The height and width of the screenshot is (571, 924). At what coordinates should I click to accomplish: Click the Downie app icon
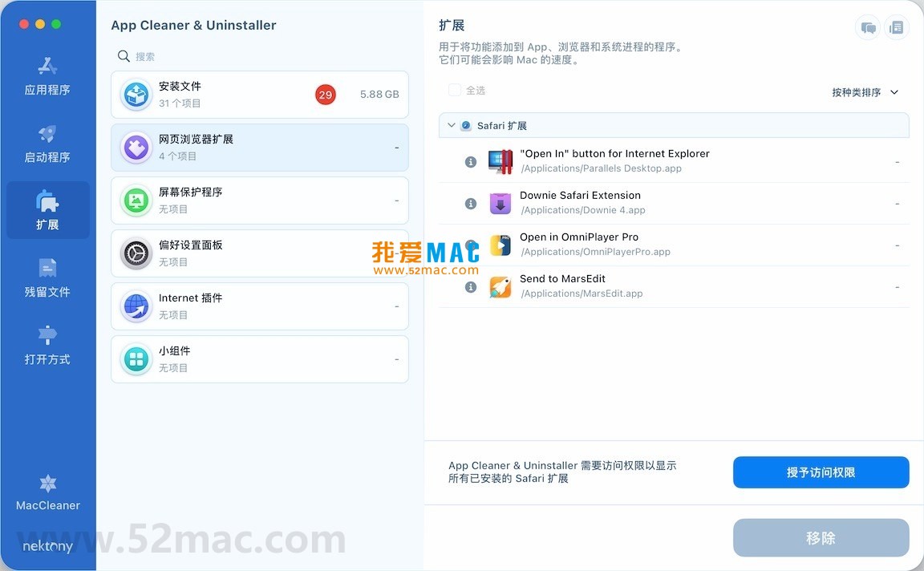click(500, 203)
